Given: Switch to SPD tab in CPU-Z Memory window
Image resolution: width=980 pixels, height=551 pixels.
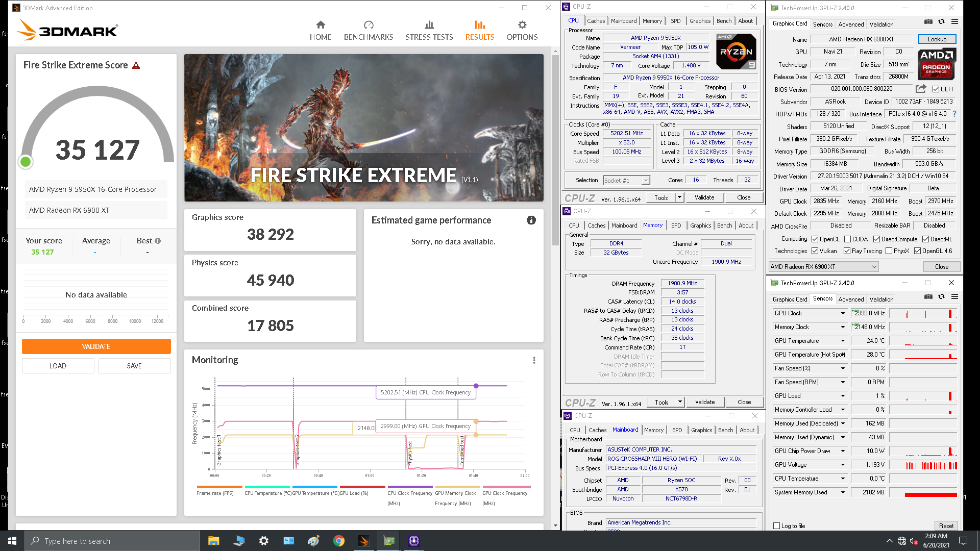Looking at the screenshot, I should pos(676,226).
